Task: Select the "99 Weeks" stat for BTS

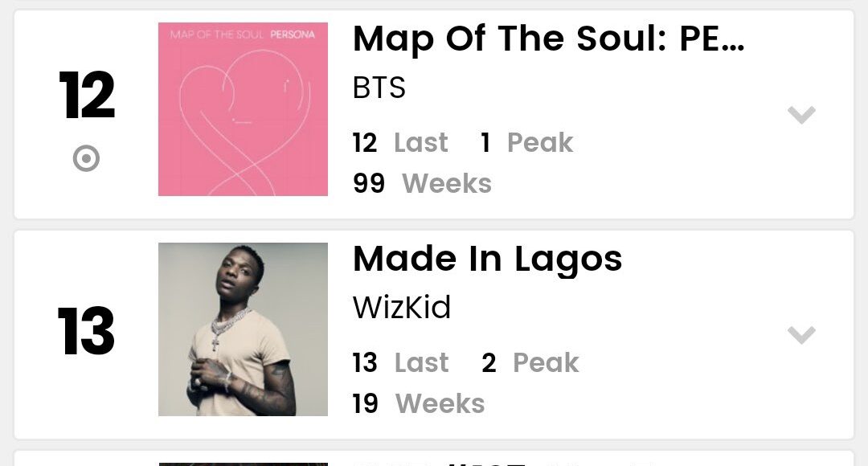Action: point(422,184)
